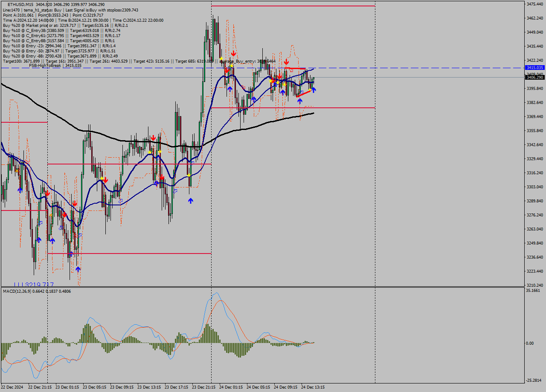This screenshot has width=546, height=392.
Task: Click the 3435.440 price axis value
Action: pos(534,46)
